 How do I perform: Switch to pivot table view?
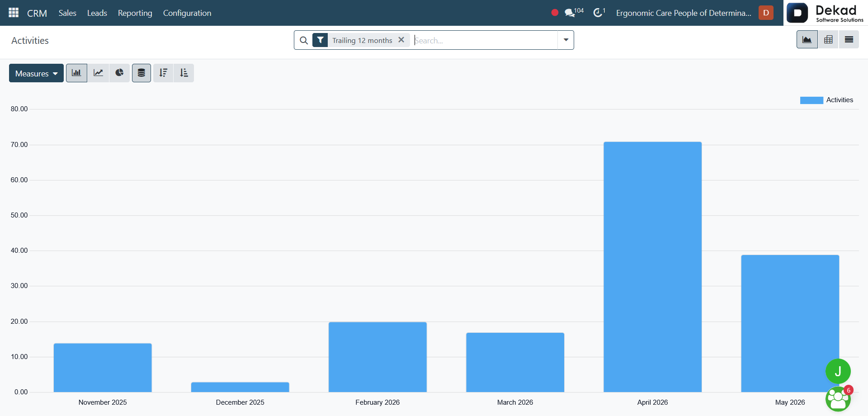(x=828, y=40)
